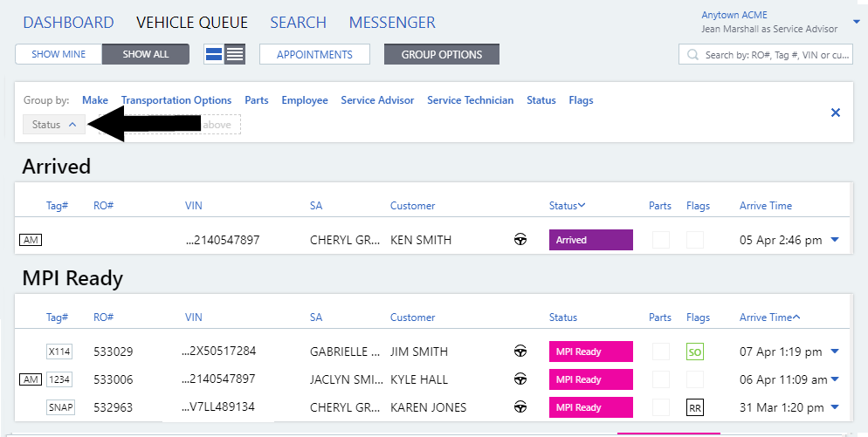Click the pink MPI Ready status for SNAP
868x437 pixels.
pos(590,407)
